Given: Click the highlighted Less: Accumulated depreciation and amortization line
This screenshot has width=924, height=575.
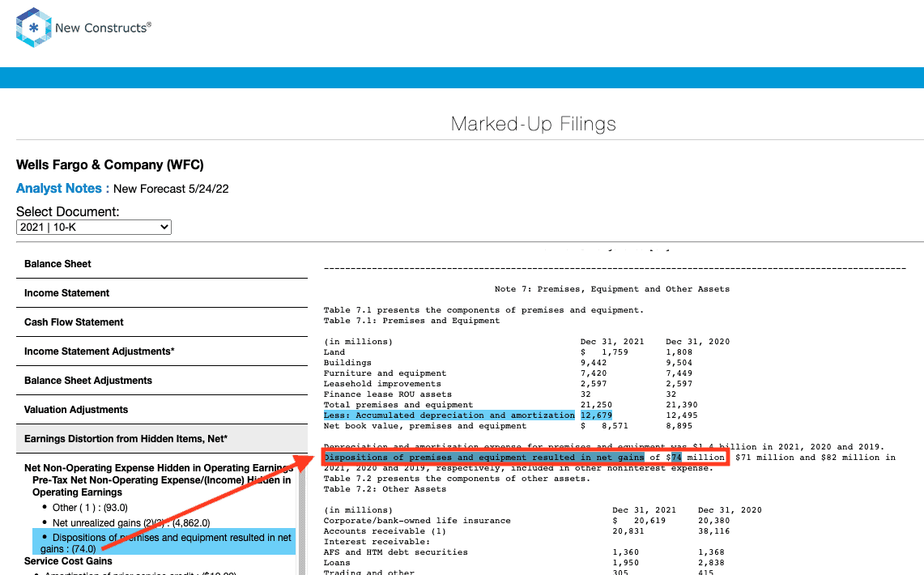Looking at the screenshot, I should tap(449, 415).
